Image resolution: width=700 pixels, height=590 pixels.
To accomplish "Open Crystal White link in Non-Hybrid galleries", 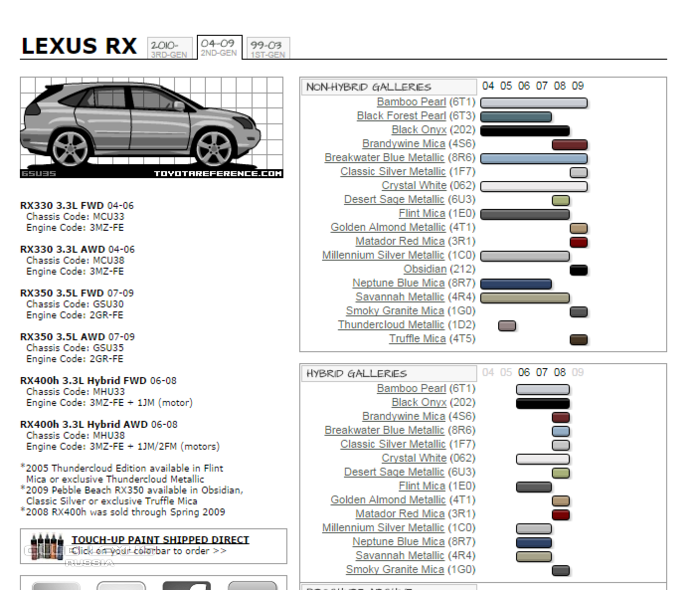I will (x=414, y=185).
